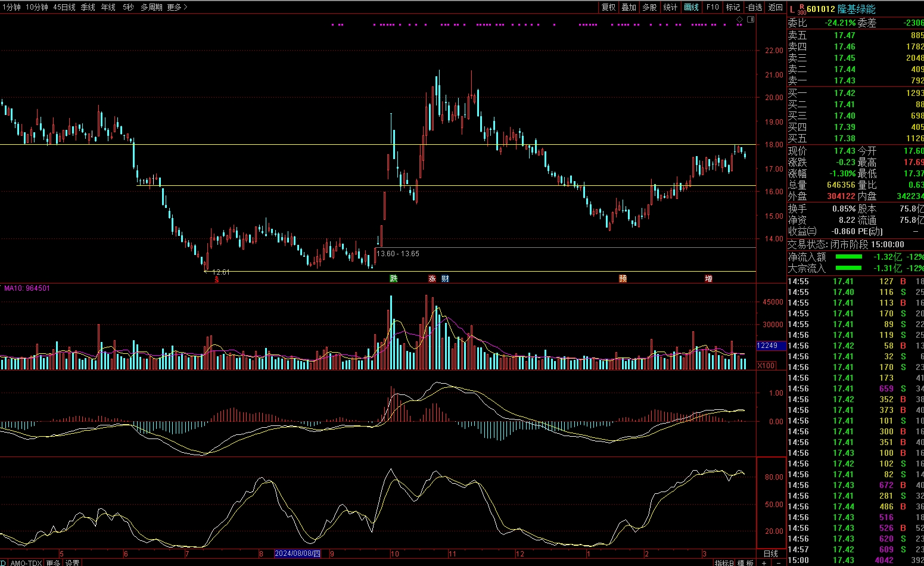Open the F10 company info

pos(713,7)
